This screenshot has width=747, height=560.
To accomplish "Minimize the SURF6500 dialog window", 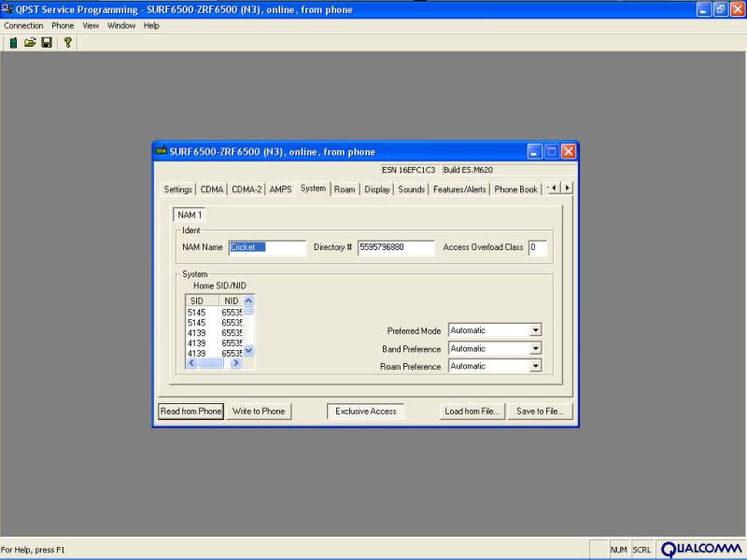I will click(x=534, y=152).
